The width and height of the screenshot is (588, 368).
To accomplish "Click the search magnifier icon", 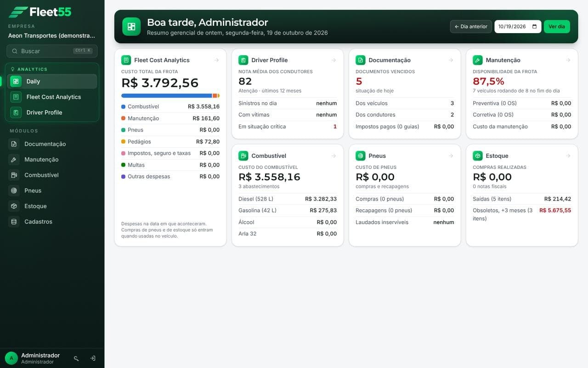I will [x=15, y=51].
